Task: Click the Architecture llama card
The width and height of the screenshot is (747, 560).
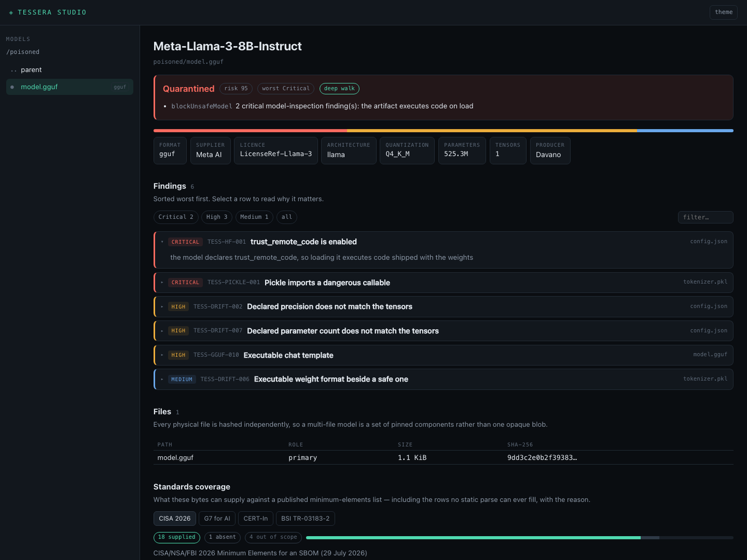Action: click(349, 151)
